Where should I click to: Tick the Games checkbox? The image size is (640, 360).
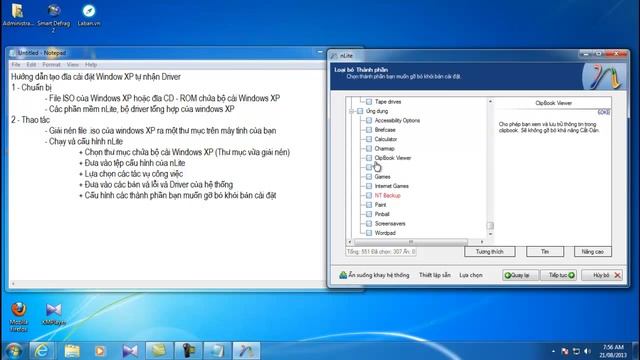369,177
